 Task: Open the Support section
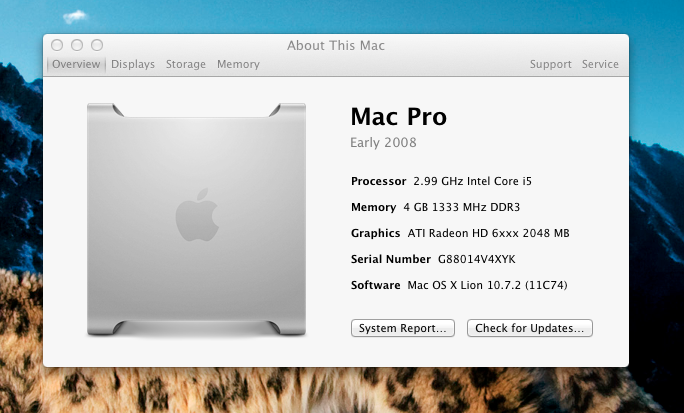coord(551,64)
